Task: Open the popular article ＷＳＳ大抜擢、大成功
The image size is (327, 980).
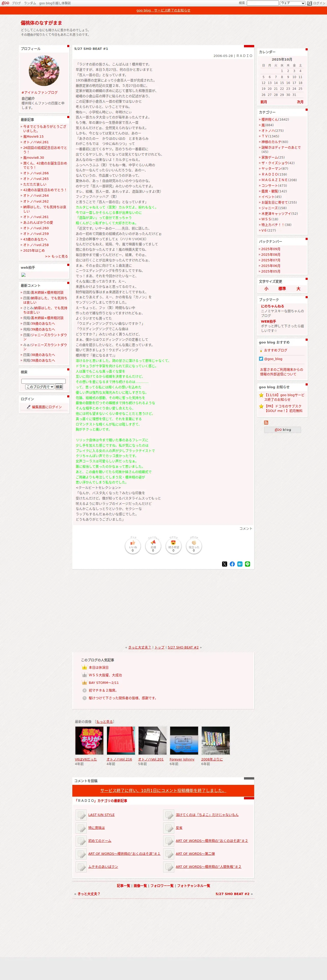Action: pos(105,675)
